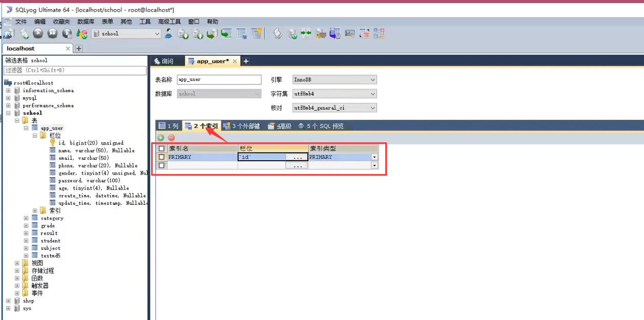This screenshot has height=320, width=644.
Task: Click the blue table grid toolbar icon
Action: [241, 34]
